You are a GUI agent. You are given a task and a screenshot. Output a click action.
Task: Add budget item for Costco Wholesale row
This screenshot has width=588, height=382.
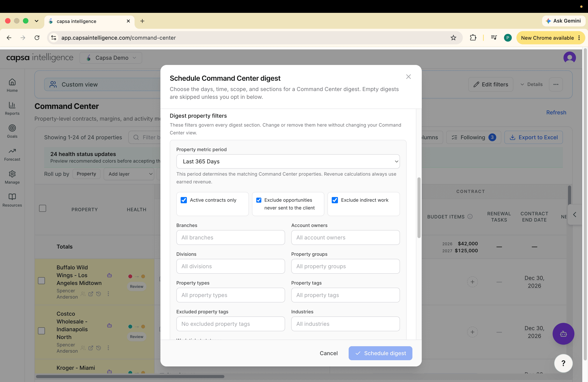472,332
